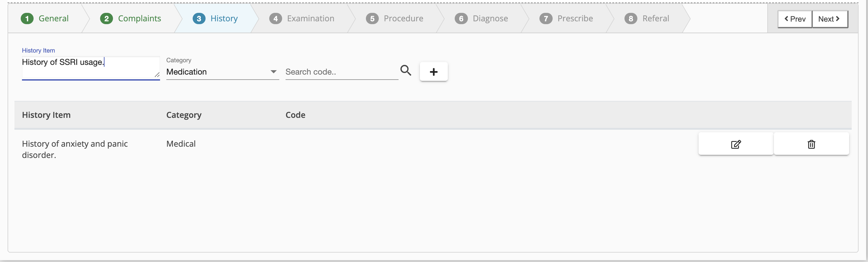Go back with the Prev button

(795, 19)
